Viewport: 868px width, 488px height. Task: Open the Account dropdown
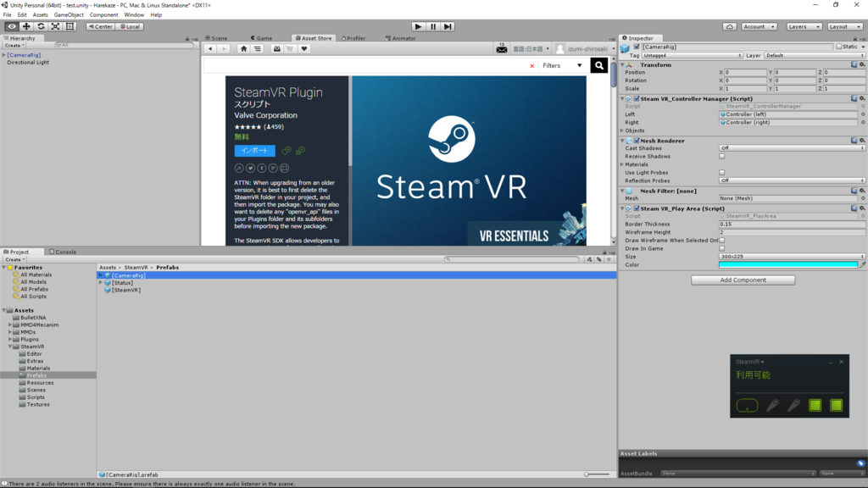tap(759, 26)
